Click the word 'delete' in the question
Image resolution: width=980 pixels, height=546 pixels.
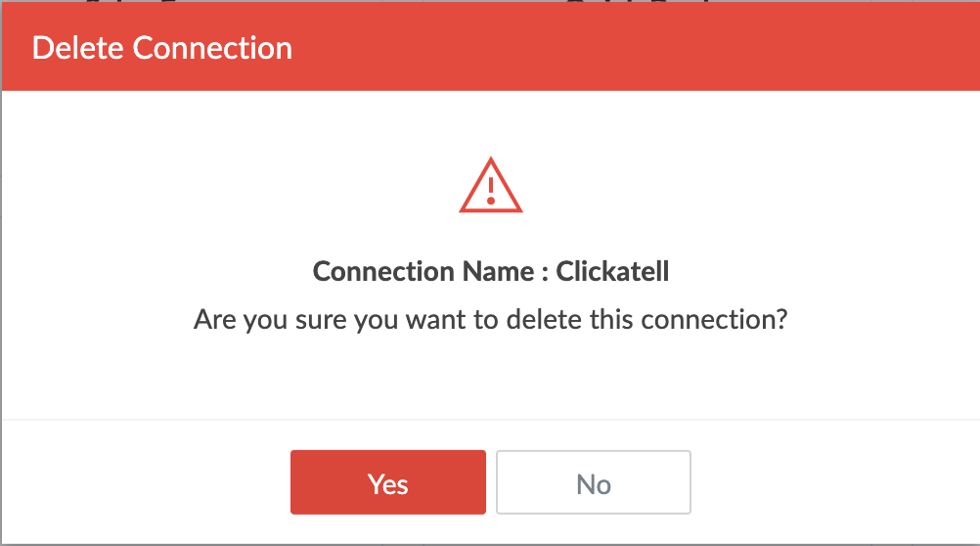point(544,320)
